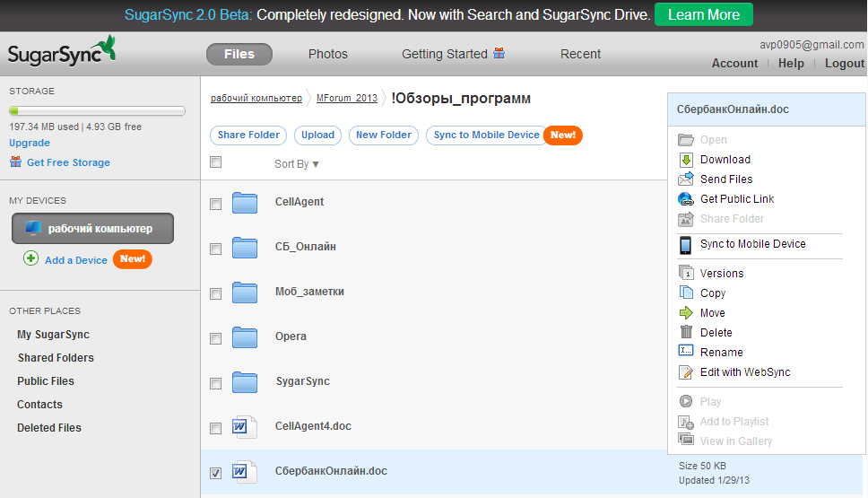
Task: Go to рабочий компьютер breadcrumb
Action: (x=256, y=98)
